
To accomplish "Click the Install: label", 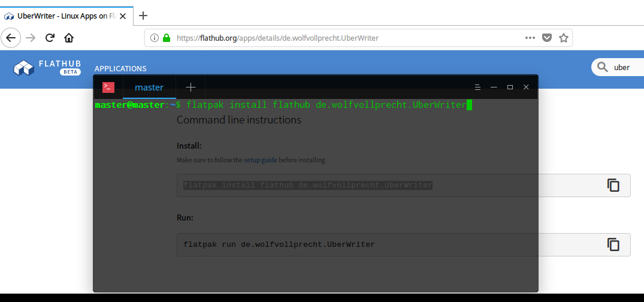I will tap(189, 146).
